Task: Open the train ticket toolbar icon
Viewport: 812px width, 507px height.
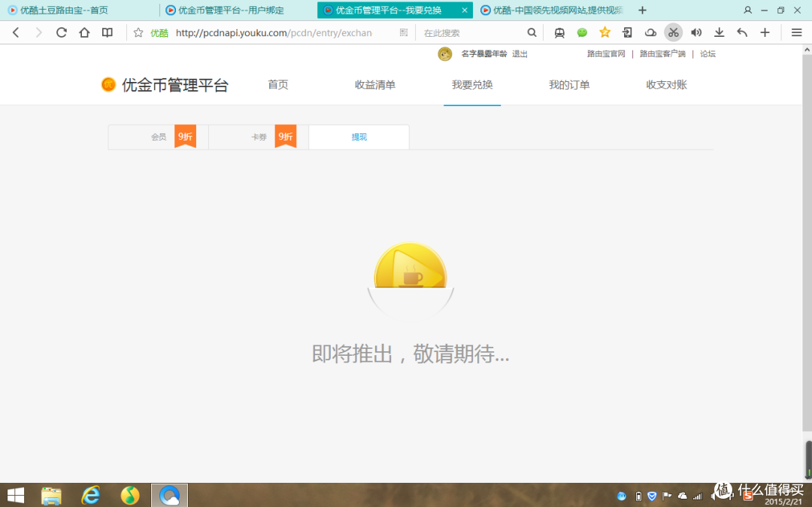Action: (559, 32)
